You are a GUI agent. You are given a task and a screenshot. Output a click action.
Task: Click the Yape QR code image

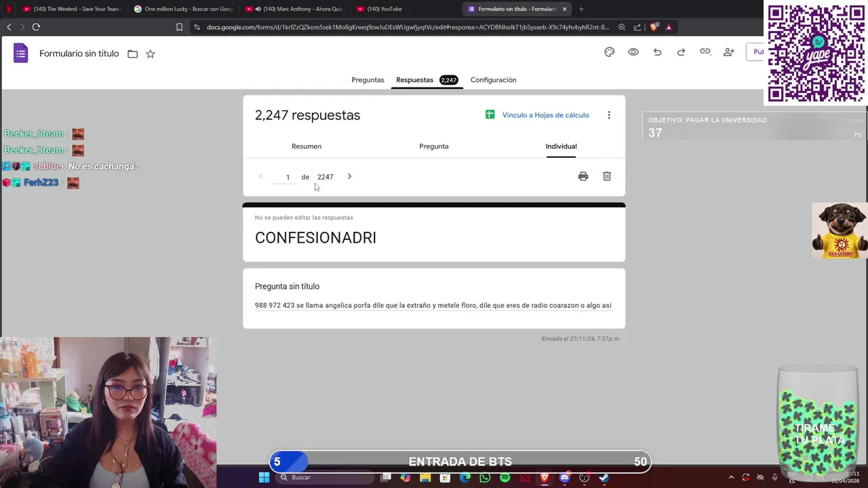[816, 53]
